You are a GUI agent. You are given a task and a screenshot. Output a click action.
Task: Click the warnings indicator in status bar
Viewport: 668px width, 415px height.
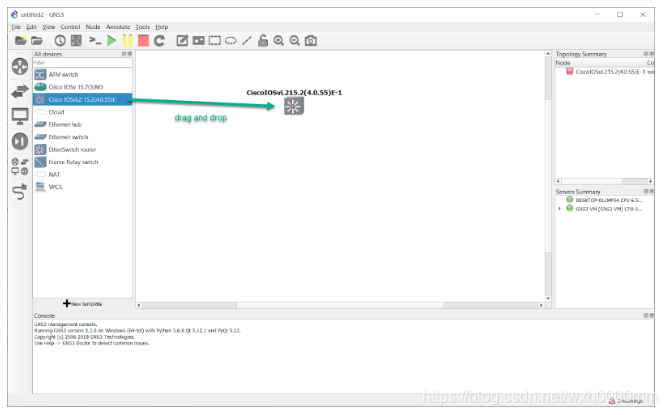tap(626, 401)
